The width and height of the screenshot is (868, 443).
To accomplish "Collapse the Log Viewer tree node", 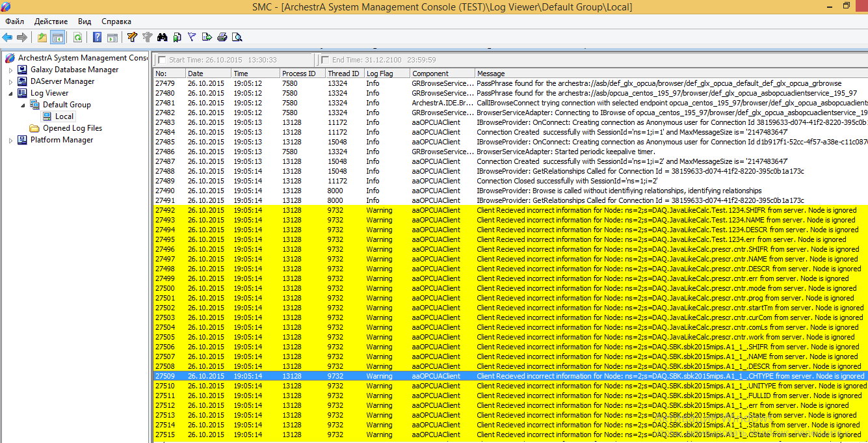I will pyautogui.click(x=10, y=94).
